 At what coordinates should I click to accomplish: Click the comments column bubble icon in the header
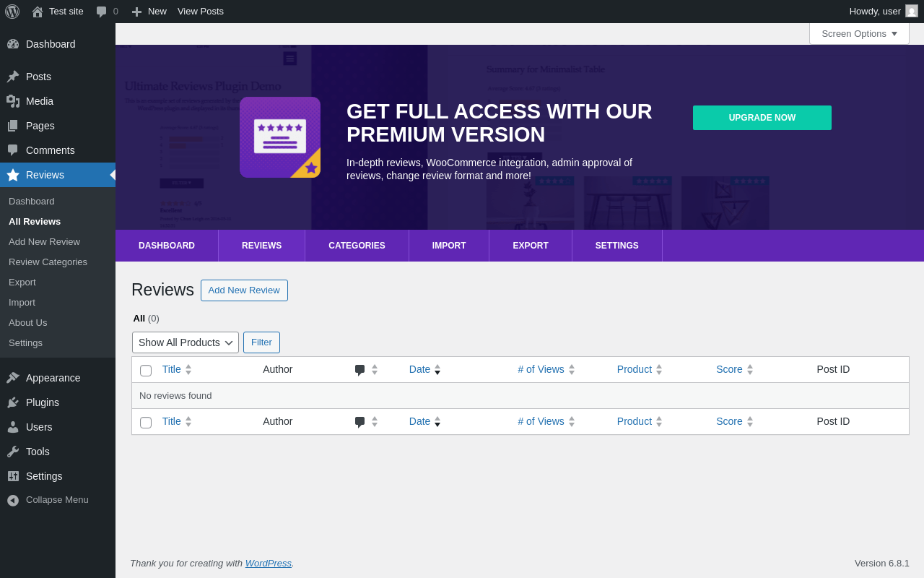click(359, 370)
